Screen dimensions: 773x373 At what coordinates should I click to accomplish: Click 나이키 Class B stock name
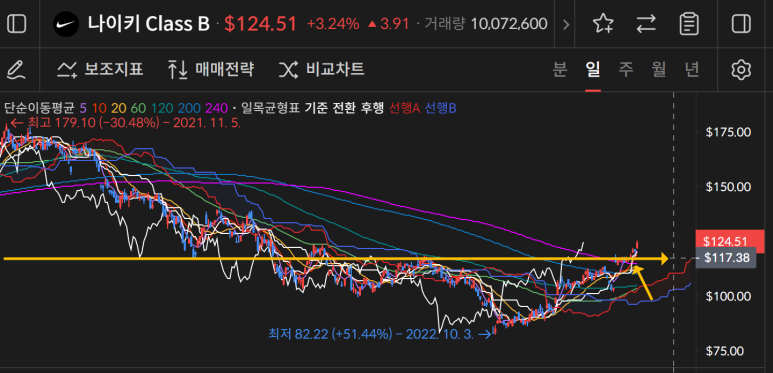tap(149, 24)
